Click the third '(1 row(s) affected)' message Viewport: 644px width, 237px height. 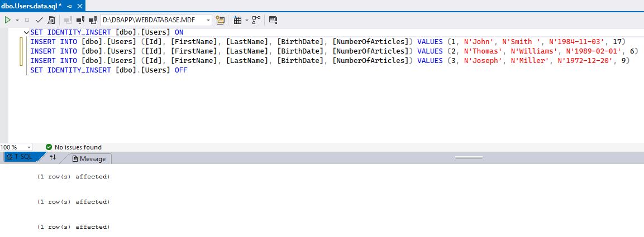(74, 227)
